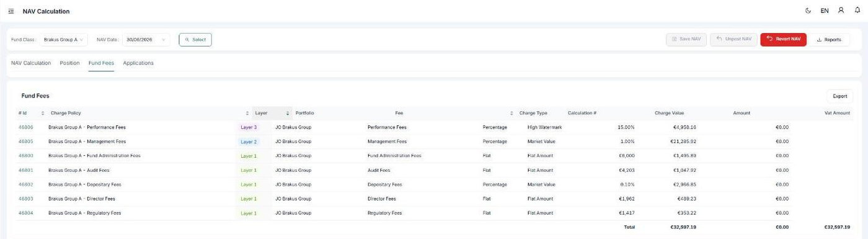Viewport: 868px width, 239px height.
Task: Click the Save NAV button
Action: pos(686,39)
